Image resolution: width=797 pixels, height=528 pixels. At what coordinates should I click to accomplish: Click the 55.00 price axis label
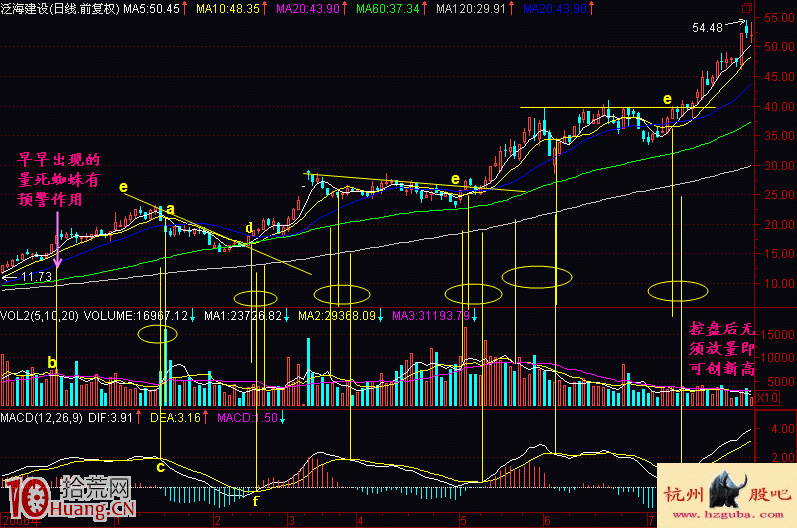[779, 17]
